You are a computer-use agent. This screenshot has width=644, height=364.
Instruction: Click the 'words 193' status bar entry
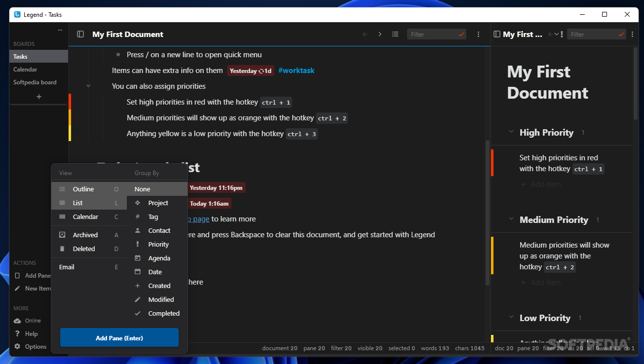[436, 348]
